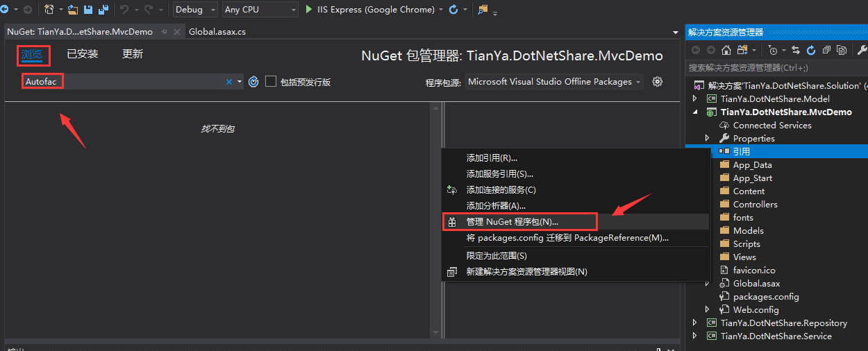Click the Find in Files toolbar icon
The height and width of the screenshot is (351, 868).
483,10
